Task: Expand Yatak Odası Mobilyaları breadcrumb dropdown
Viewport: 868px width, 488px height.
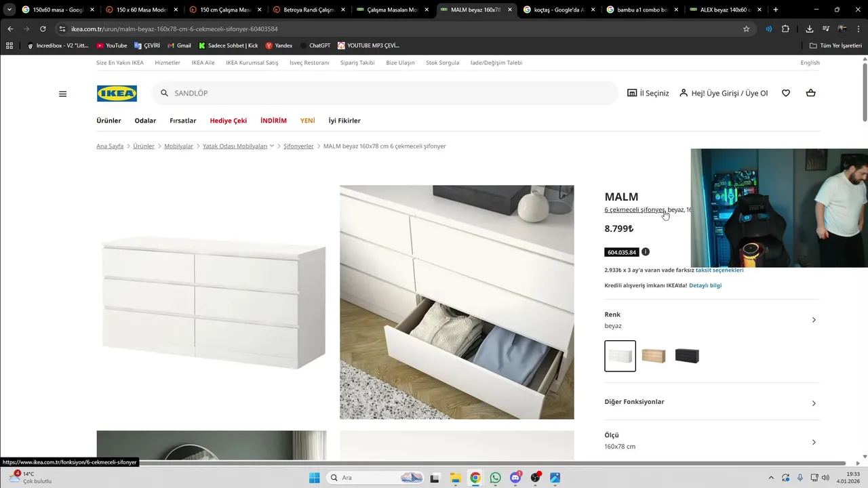Action: (x=272, y=146)
